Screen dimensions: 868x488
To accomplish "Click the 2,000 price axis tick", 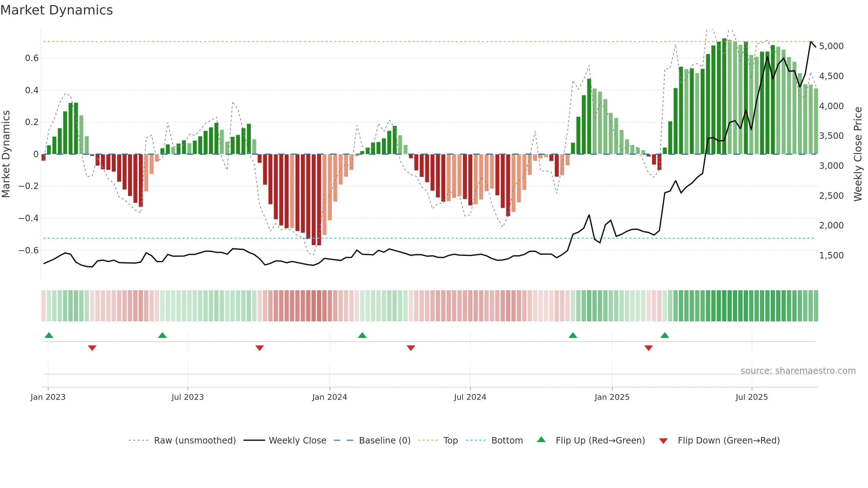I will (831, 226).
